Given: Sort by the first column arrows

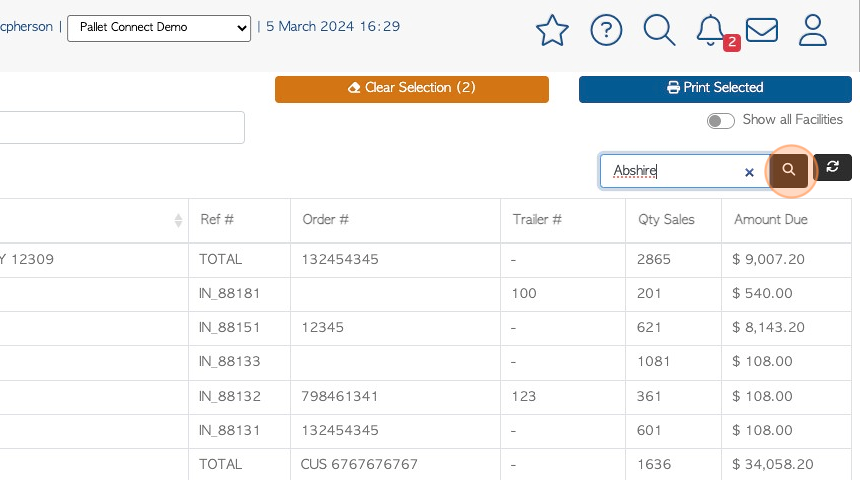Looking at the screenshot, I should point(178,221).
